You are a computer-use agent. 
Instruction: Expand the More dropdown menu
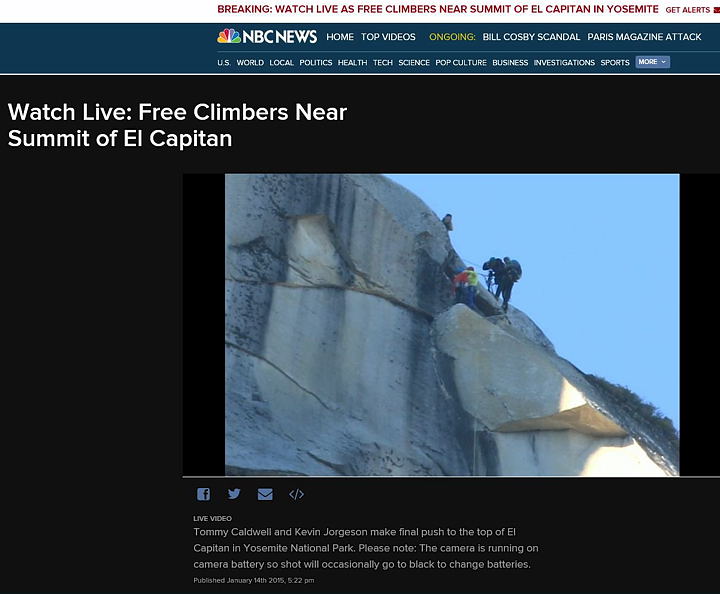[652, 62]
